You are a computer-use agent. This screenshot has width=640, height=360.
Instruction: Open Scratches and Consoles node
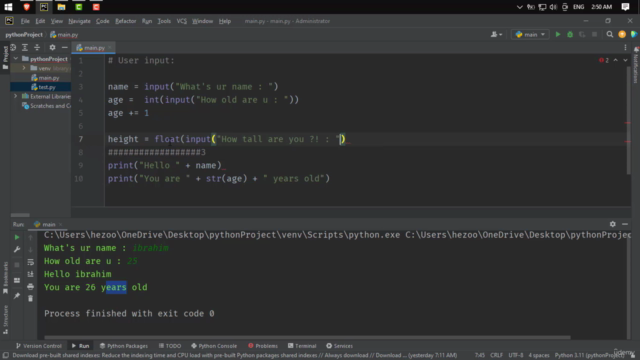46,106
